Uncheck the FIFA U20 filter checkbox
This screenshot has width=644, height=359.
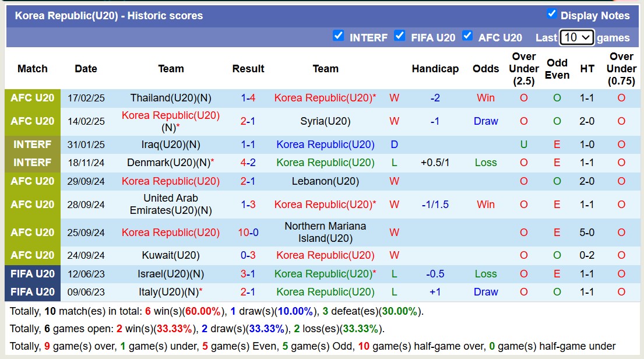pos(399,36)
